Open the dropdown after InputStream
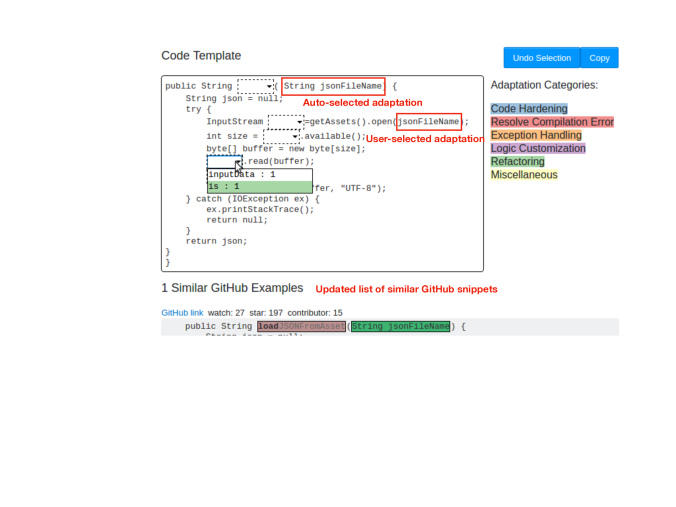 point(286,122)
